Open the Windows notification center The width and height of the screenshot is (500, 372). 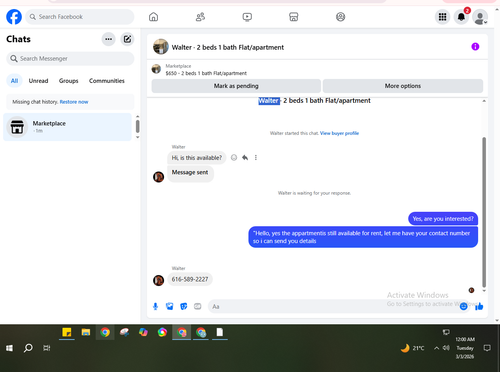click(487, 348)
